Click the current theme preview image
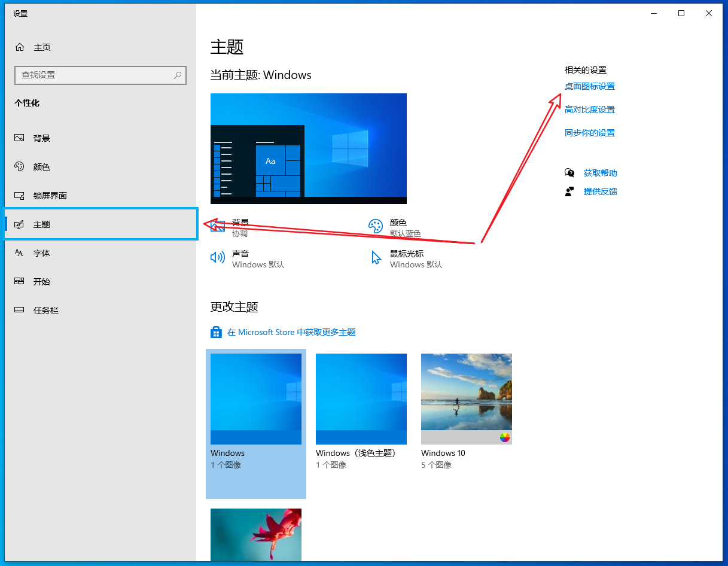The width and height of the screenshot is (728, 566). click(x=309, y=148)
